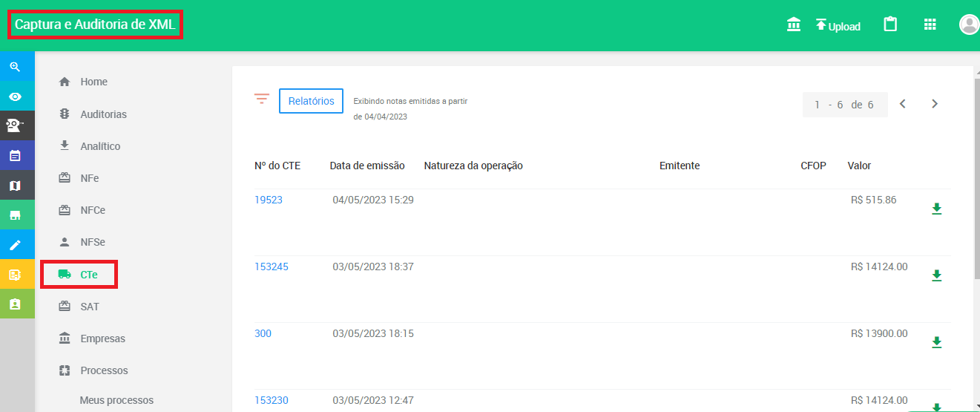Screen dimensions: 980x412
Task: Go to previous page arrow
Action: [903, 104]
